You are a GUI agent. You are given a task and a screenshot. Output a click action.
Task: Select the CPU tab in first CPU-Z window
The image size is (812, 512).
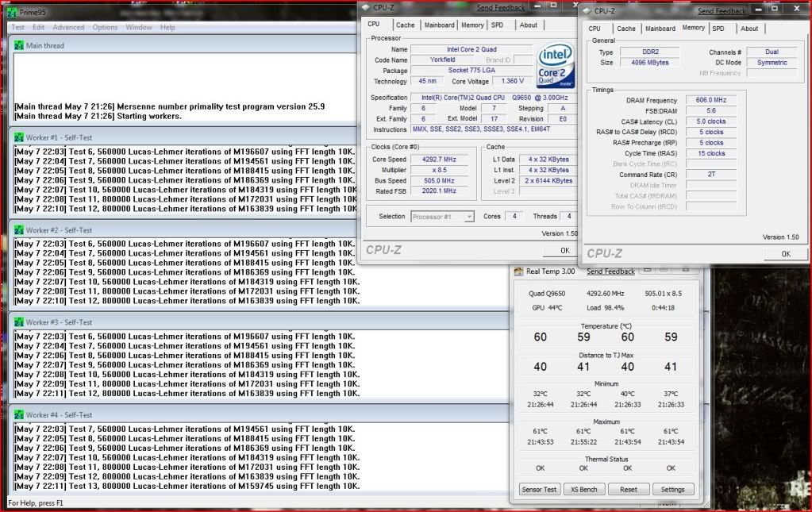[x=374, y=24]
